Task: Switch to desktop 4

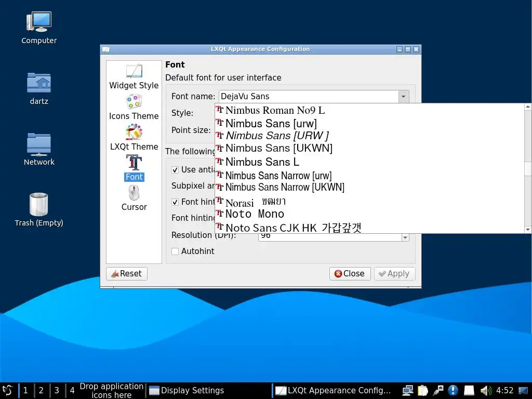Action: click(x=72, y=391)
